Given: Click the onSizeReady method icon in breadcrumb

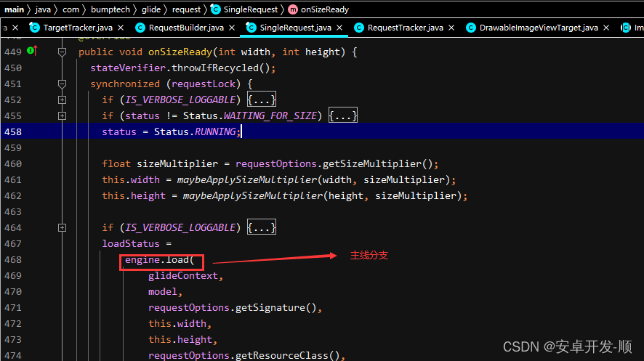Looking at the screenshot, I should click(x=293, y=9).
